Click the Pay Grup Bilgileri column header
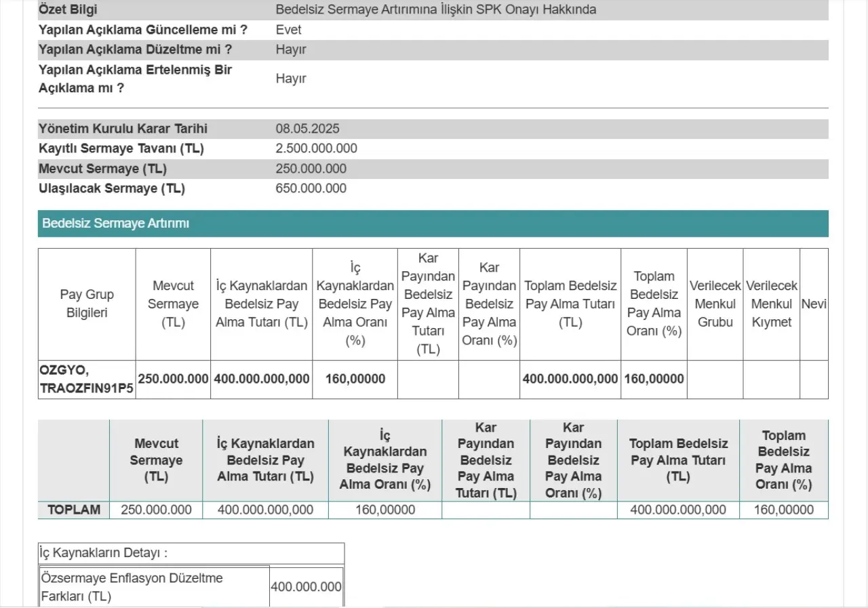868x608 pixels. tap(87, 304)
